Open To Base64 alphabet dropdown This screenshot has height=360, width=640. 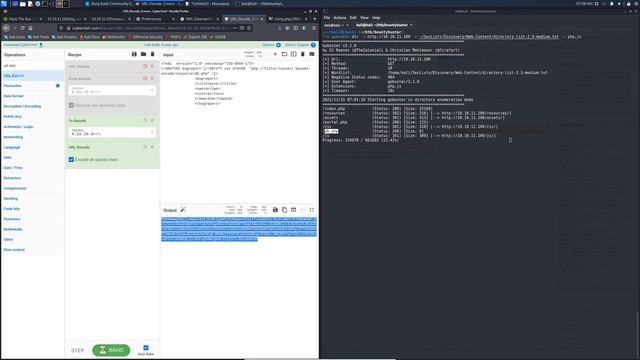112,132
